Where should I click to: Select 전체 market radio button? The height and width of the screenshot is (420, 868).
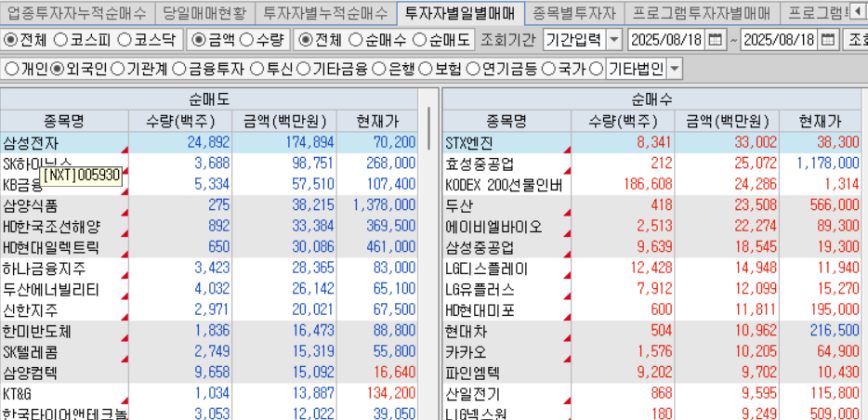click(x=10, y=40)
